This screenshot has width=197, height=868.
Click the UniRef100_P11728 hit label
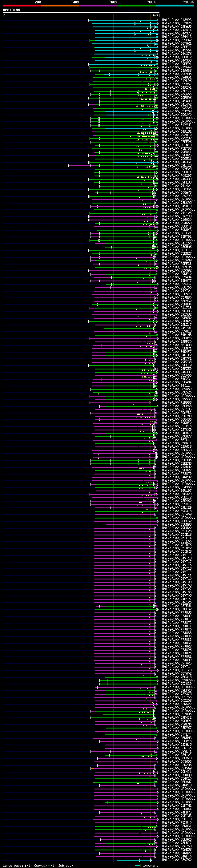coord(176,308)
